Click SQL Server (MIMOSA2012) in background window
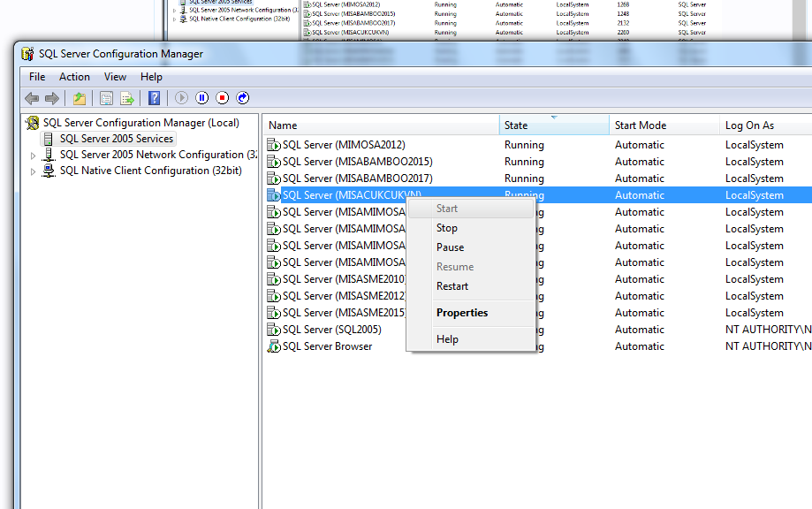812x509 pixels. (345, 4)
